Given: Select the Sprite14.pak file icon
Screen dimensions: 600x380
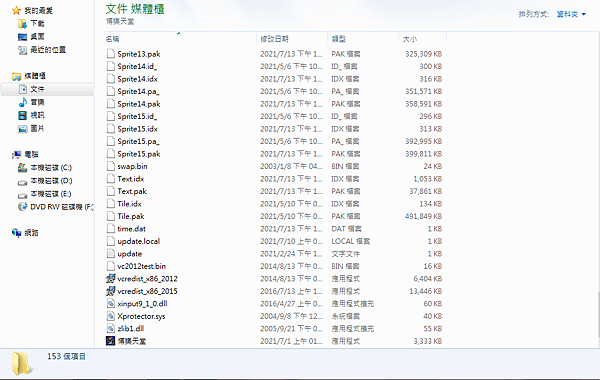Looking at the screenshot, I should (111, 104).
